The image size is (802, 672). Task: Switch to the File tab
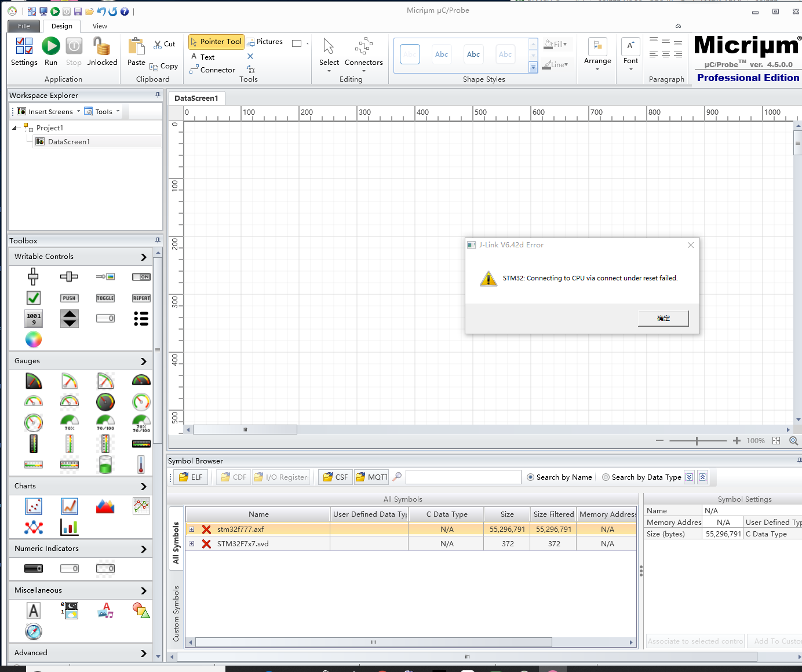24,26
